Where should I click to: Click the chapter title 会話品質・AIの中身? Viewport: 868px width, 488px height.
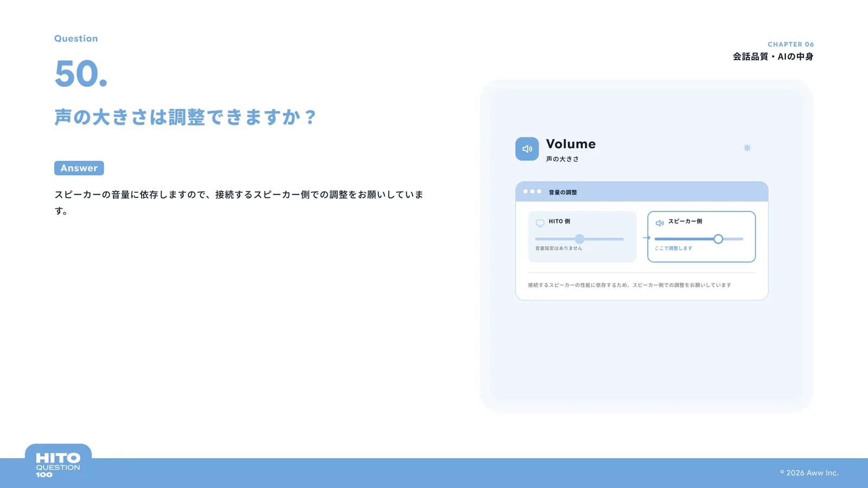773,56
